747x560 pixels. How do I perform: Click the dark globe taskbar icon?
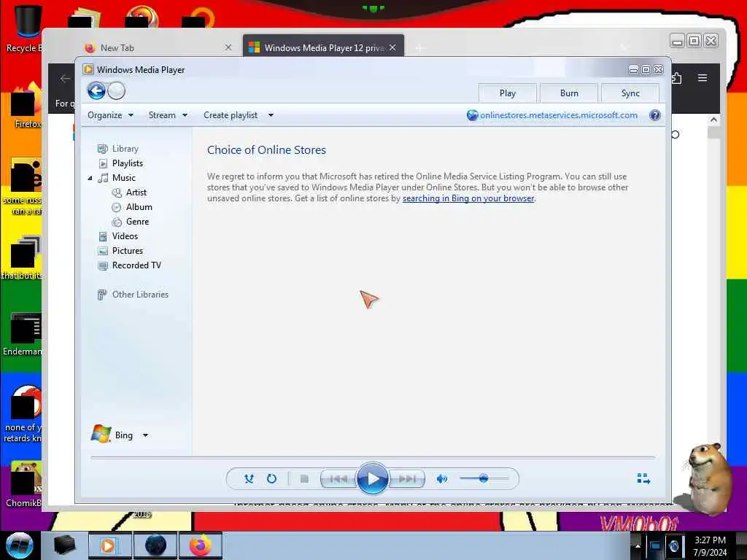[155, 545]
